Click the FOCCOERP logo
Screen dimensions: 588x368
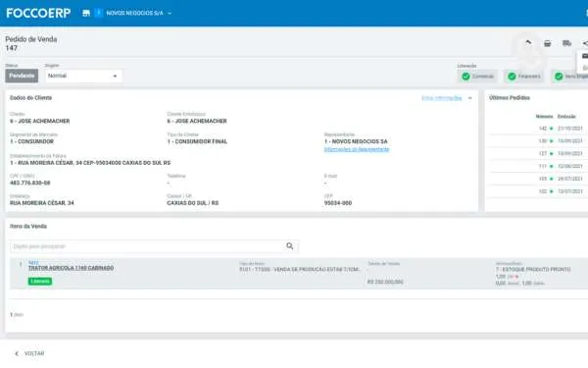(x=38, y=13)
